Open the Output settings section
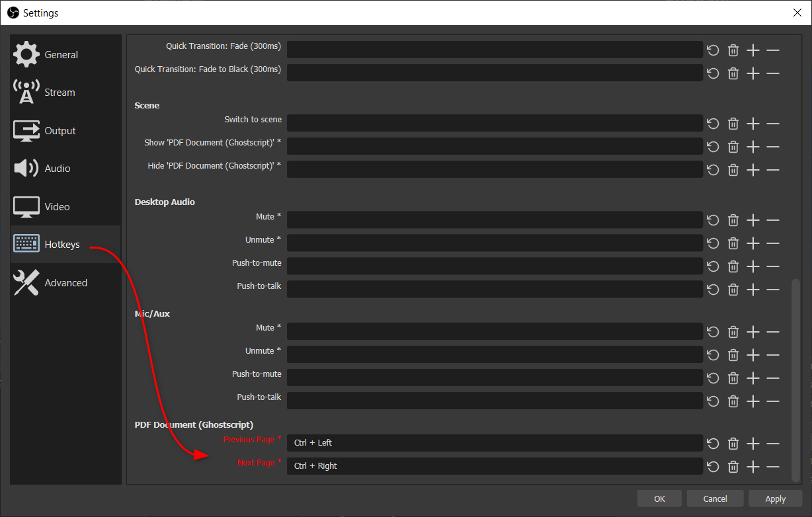Viewport: 812px width, 517px height. (x=60, y=130)
